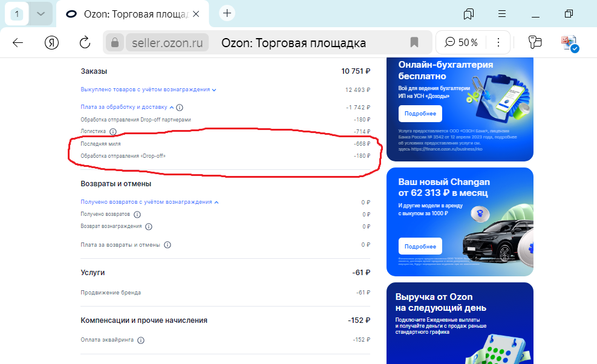This screenshot has height=364, width=597.
Task: Click the -61 ₽ Услуги total
Action: [x=361, y=273]
